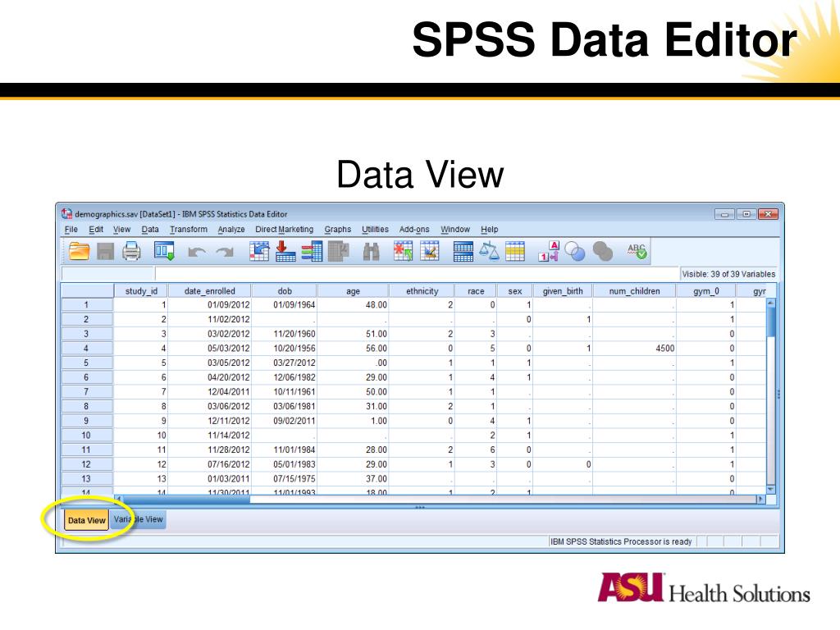
Task: Click the Undo arrow icon
Action: coord(197,252)
